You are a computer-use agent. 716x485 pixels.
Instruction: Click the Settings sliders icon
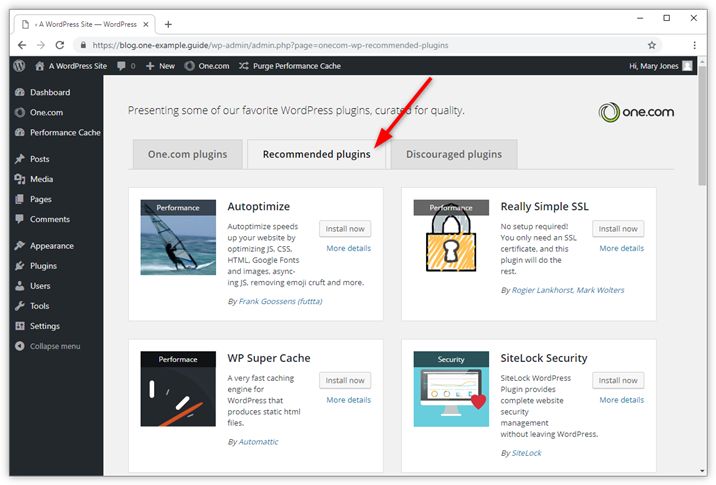point(20,326)
